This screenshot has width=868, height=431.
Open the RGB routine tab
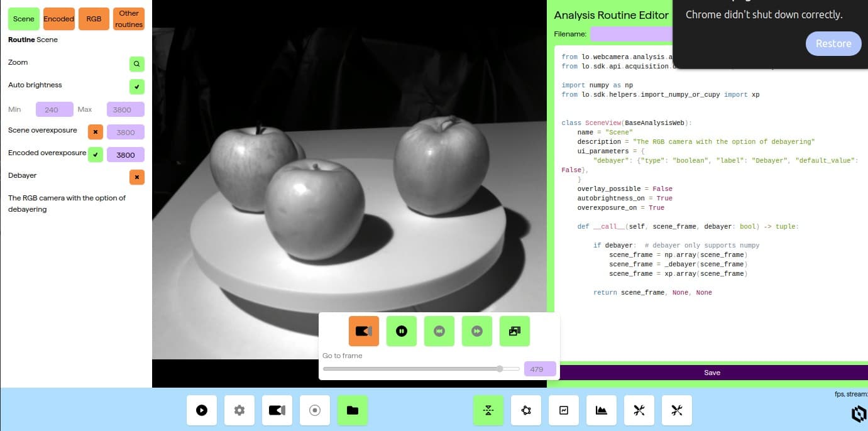pyautogui.click(x=93, y=19)
